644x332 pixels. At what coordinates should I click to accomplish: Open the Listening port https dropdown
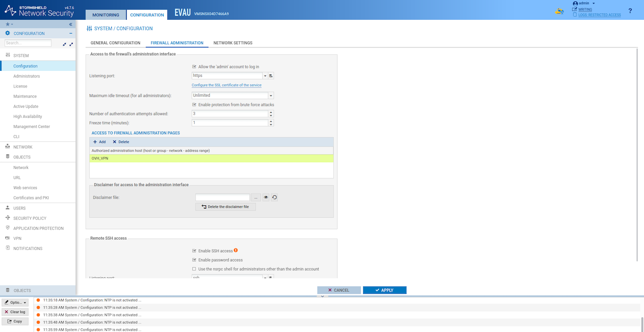[265, 76]
